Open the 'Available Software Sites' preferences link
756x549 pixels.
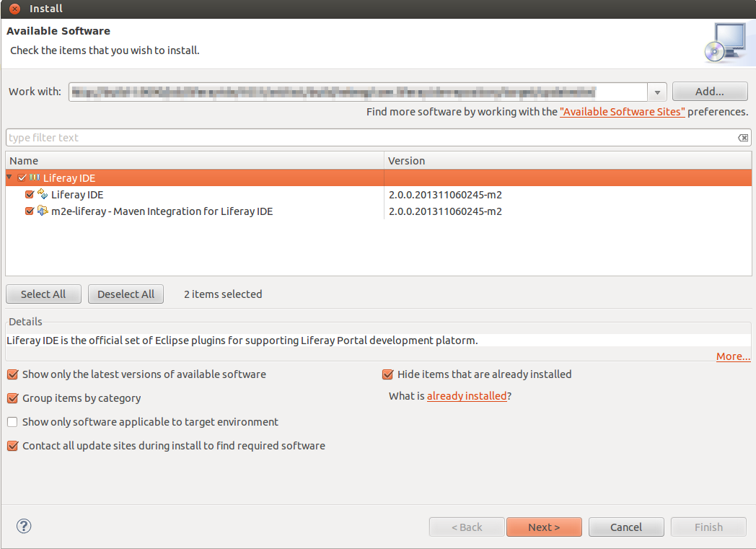click(622, 112)
